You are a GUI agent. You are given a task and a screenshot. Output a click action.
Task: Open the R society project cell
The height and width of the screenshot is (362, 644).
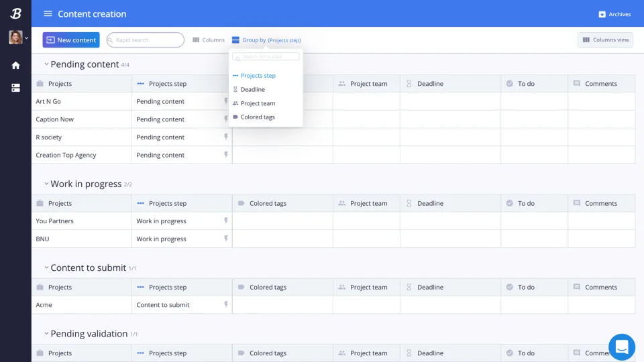point(82,137)
